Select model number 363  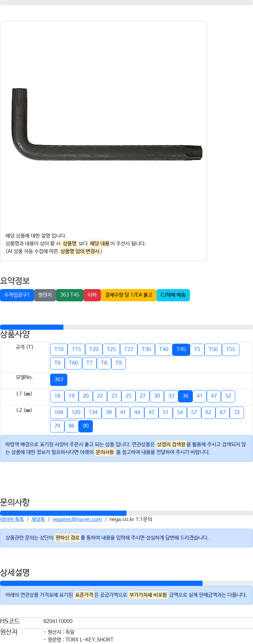point(59,379)
